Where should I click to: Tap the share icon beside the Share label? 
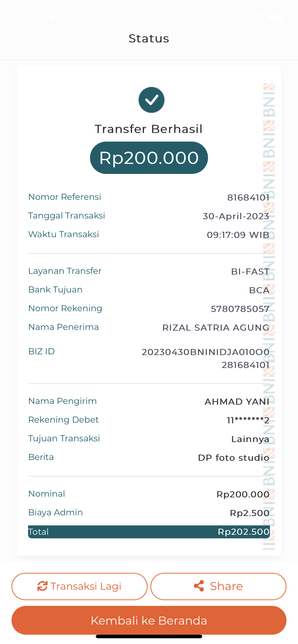[x=199, y=586]
